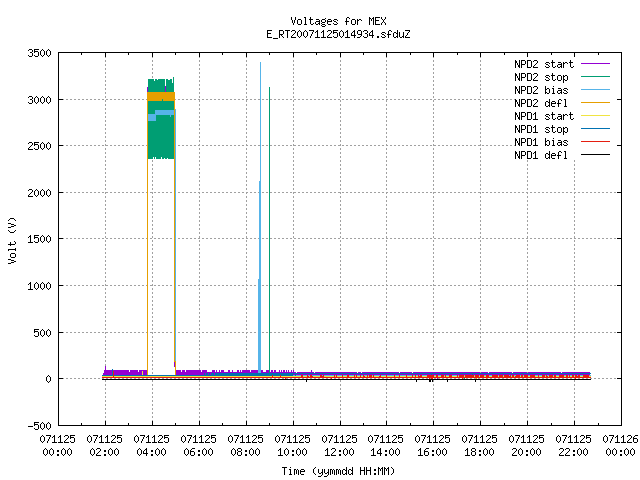The height and width of the screenshot is (480, 640).
Task: Click the 2500 y-axis tick label
Action: pyautogui.click(x=39, y=146)
